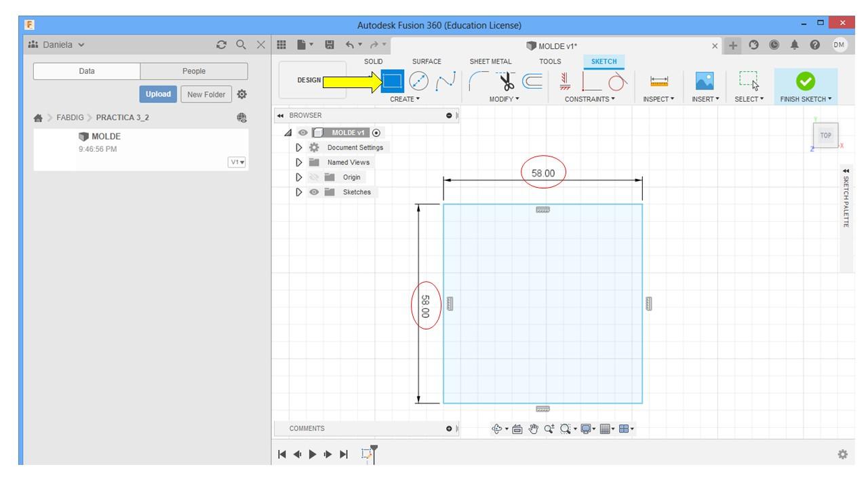Viewport: 868px width, 488px height.
Task: Click the New Folder button
Action: pos(207,93)
